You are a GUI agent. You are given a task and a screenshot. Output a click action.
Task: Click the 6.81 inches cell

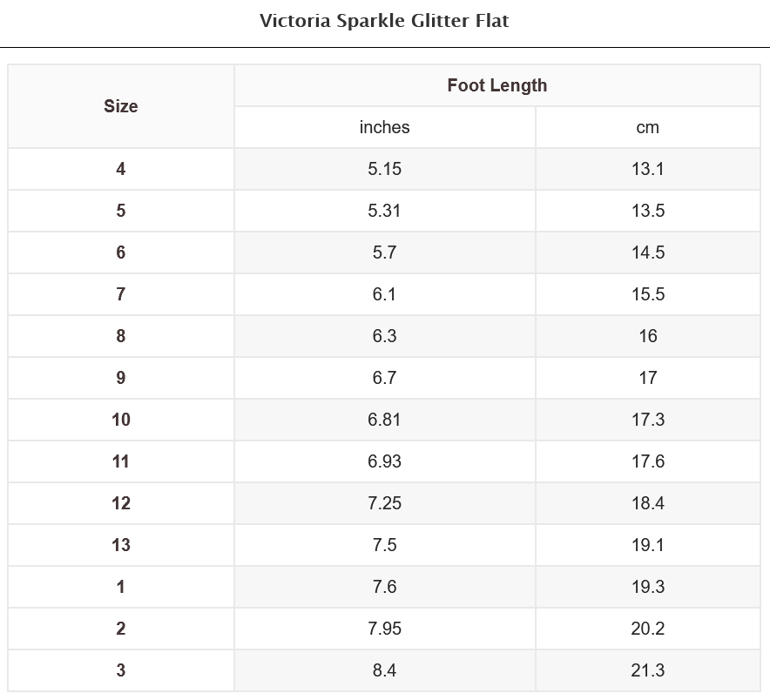(x=384, y=420)
